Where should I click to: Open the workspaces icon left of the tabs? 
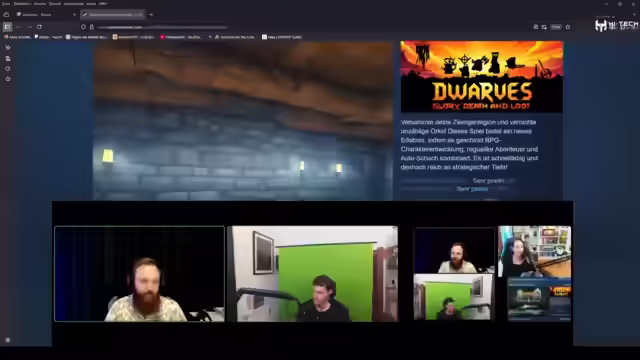(x=6, y=15)
